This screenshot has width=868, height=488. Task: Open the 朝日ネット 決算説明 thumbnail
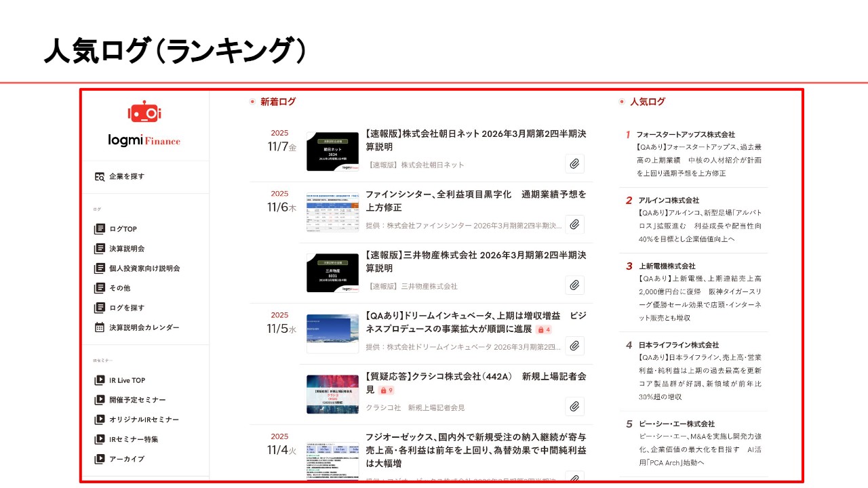point(332,152)
